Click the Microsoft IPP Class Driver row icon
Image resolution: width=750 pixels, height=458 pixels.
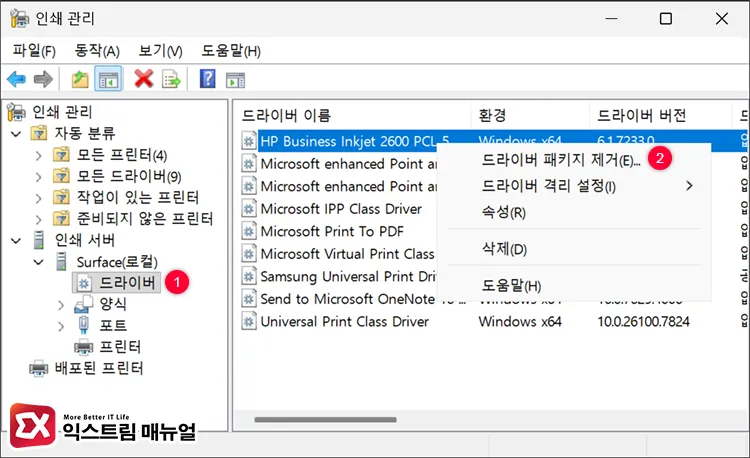coord(249,209)
